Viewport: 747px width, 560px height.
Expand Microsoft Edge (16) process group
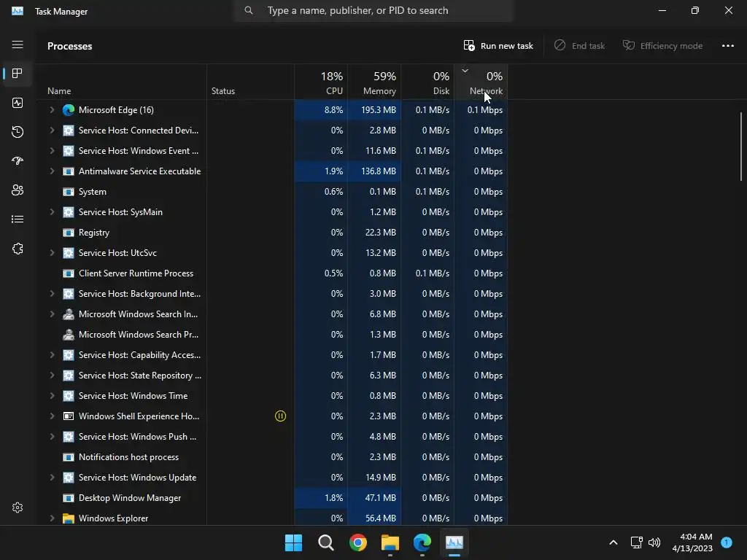tap(52, 110)
